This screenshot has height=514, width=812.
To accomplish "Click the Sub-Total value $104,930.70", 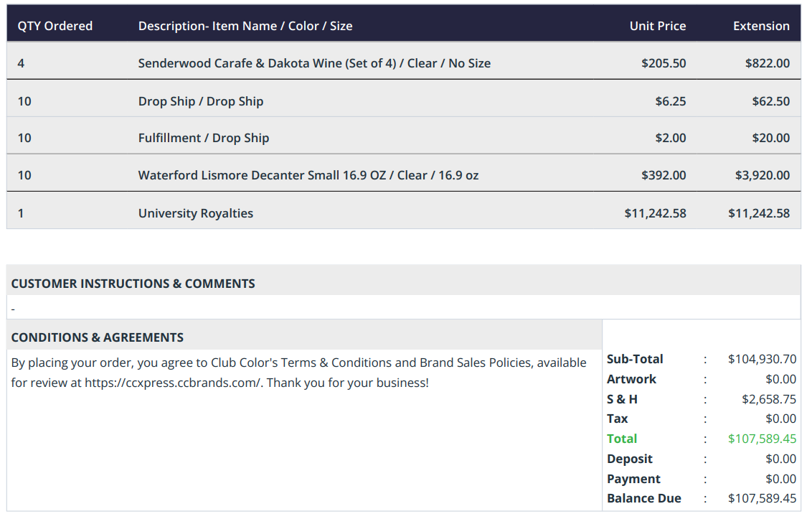I will pos(762,359).
